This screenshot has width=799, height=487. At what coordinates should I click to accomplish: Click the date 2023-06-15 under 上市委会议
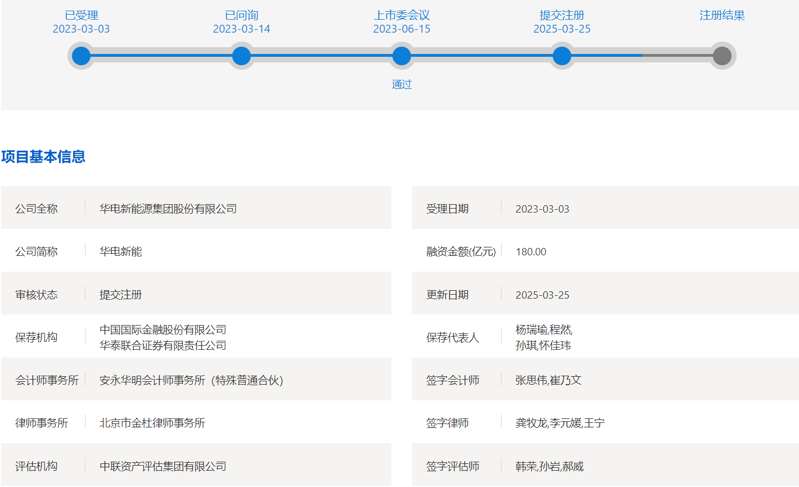coord(402,29)
